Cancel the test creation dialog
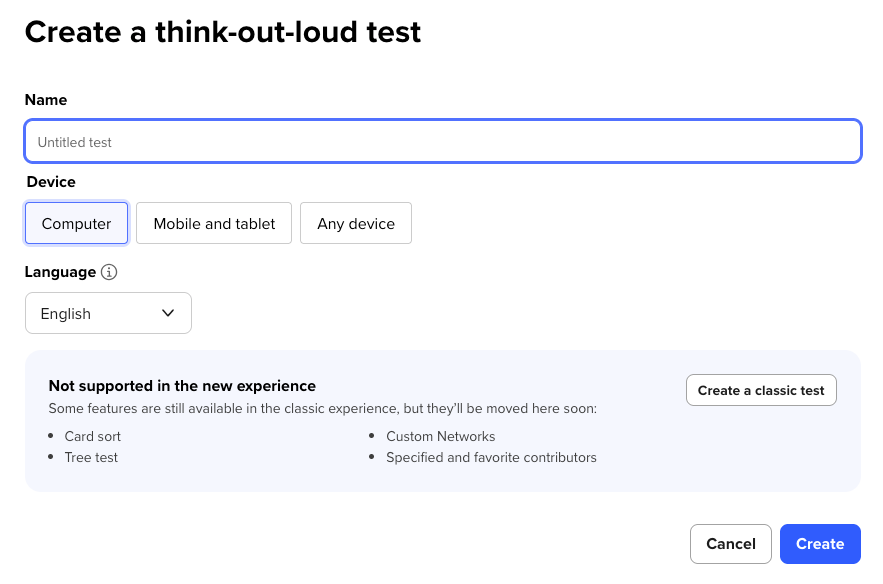Image resolution: width=883 pixels, height=584 pixels. pos(730,544)
